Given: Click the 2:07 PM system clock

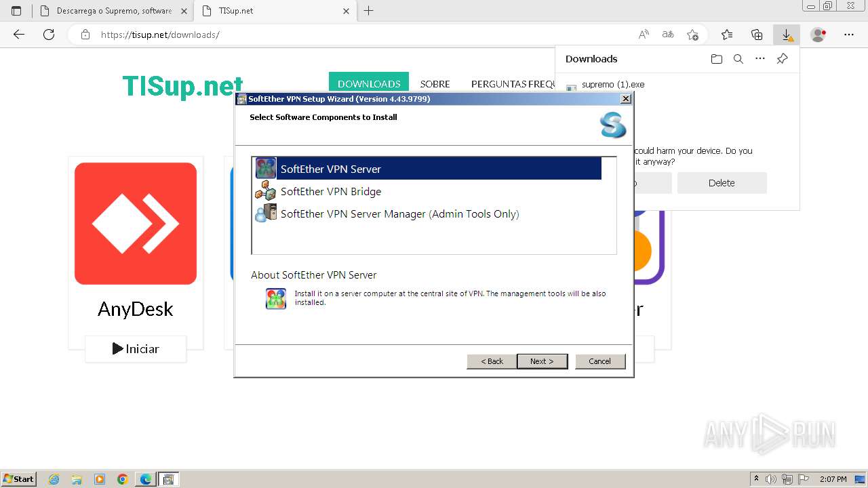Looking at the screenshot, I should 833,479.
